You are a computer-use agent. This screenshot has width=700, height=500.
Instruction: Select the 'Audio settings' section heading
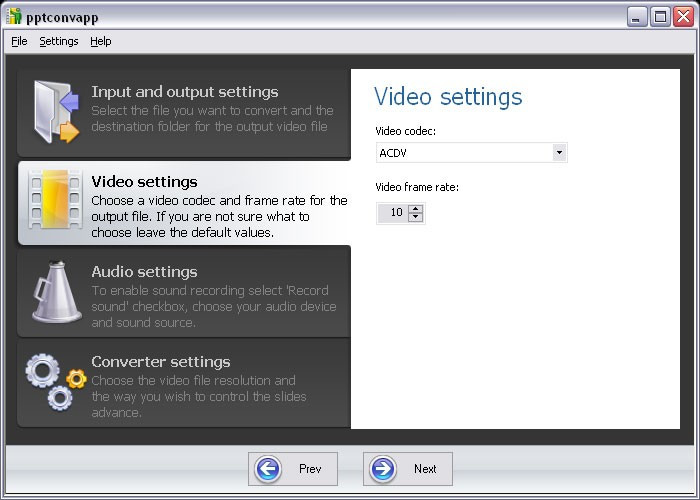pyautogui.click(x=144, y=271)
